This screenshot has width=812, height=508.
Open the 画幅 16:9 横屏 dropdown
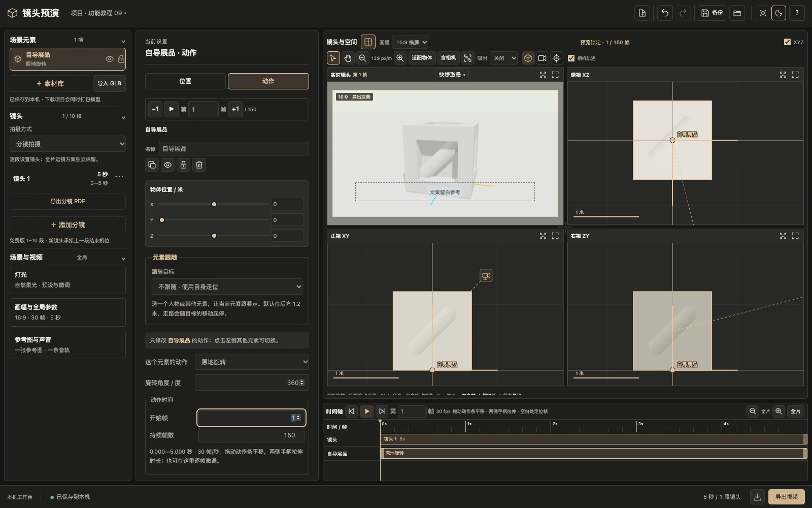(410, 42)
